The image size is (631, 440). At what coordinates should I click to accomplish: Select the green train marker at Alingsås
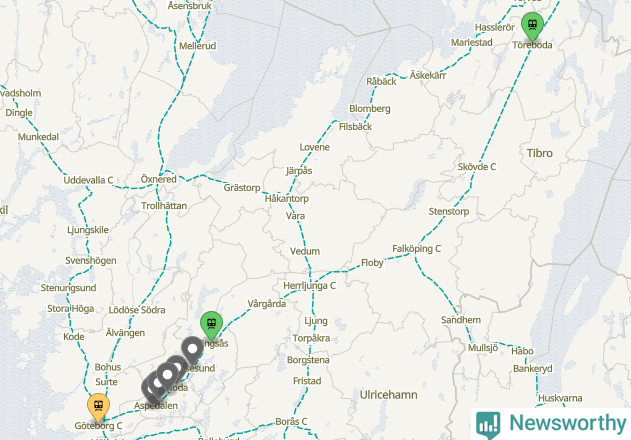pyautogui.click(x=211, y=324)
